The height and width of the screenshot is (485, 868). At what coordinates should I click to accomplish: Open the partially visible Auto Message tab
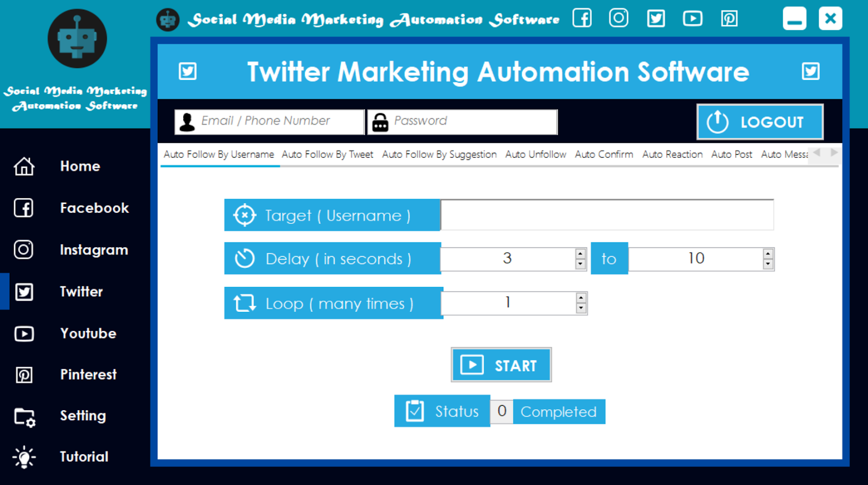coord(784,154)
